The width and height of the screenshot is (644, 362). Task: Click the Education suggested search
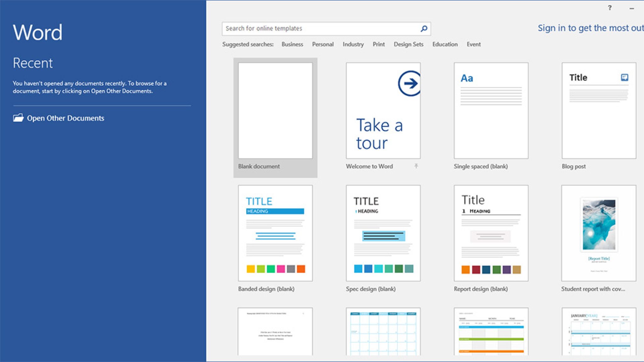coord(445,44)
